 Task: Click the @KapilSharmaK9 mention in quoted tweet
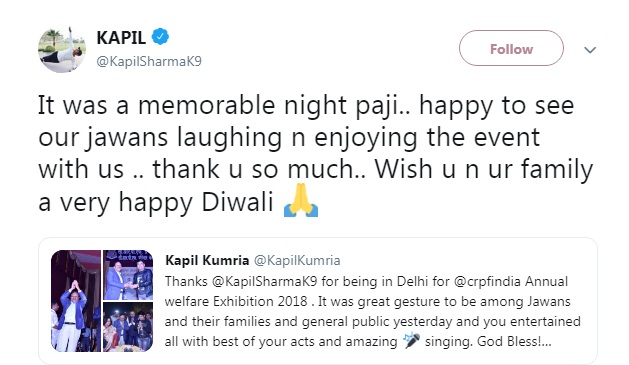264,281
